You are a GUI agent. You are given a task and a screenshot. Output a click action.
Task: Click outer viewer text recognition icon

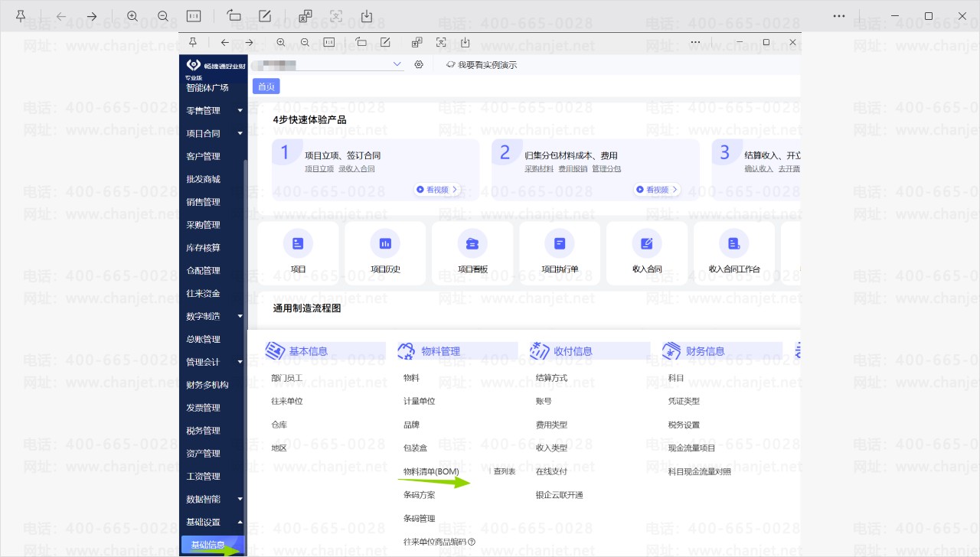pyautogui.click(x=336, y=16)
